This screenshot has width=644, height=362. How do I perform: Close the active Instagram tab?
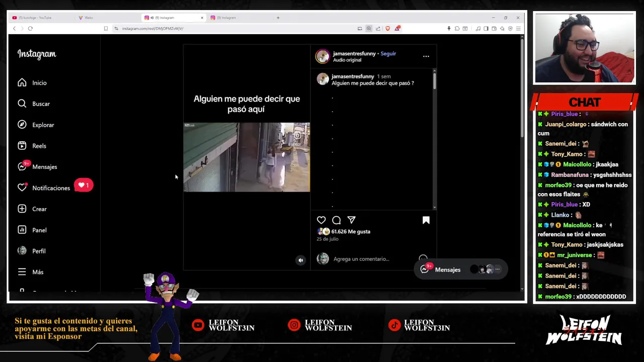202,18
